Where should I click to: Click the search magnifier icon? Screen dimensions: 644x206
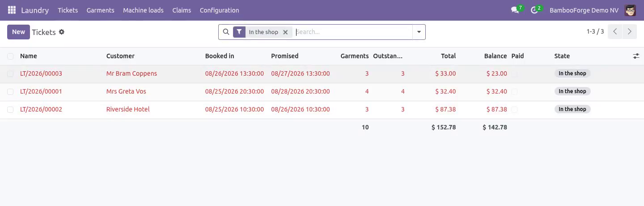[x=226, y=32]
